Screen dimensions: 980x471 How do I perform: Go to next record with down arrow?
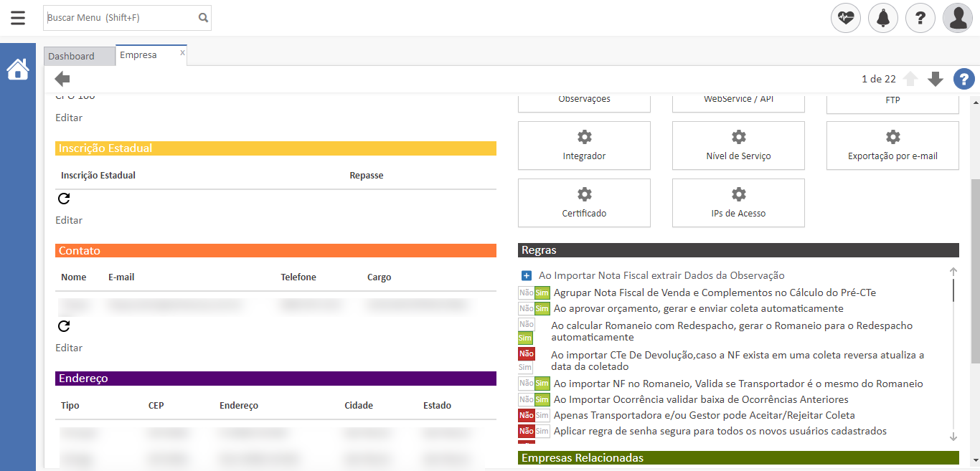(x=935, y=80)
